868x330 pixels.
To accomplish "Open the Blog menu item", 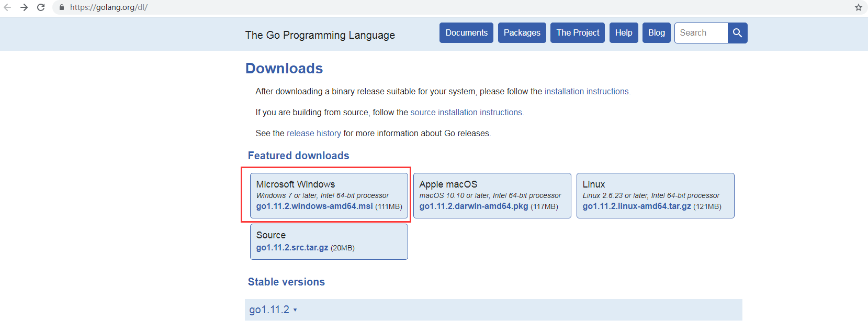I will 657,32.
